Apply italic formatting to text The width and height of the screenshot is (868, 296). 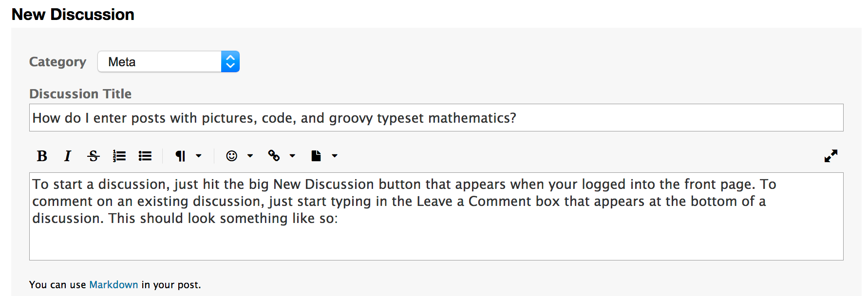[x=67, y=156]
